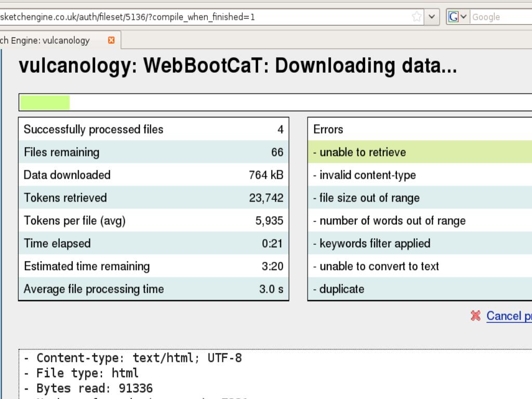This screenshot has height=399, width=532.
Task: Click the Cancel processing link
Action: [509, 316]
